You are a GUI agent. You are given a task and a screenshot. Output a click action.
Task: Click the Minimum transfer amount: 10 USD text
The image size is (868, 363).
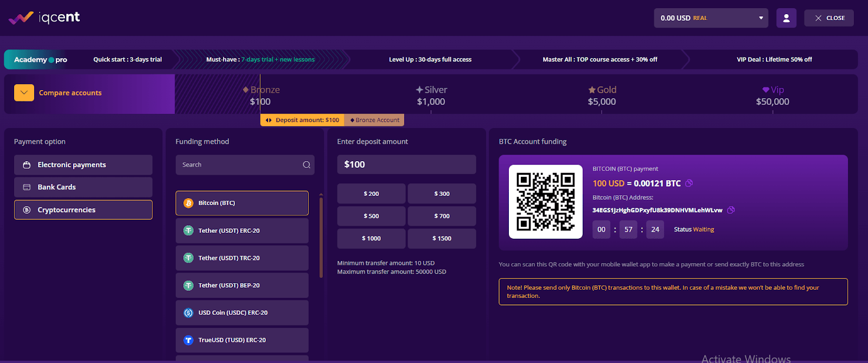click(x=386, y=263)
